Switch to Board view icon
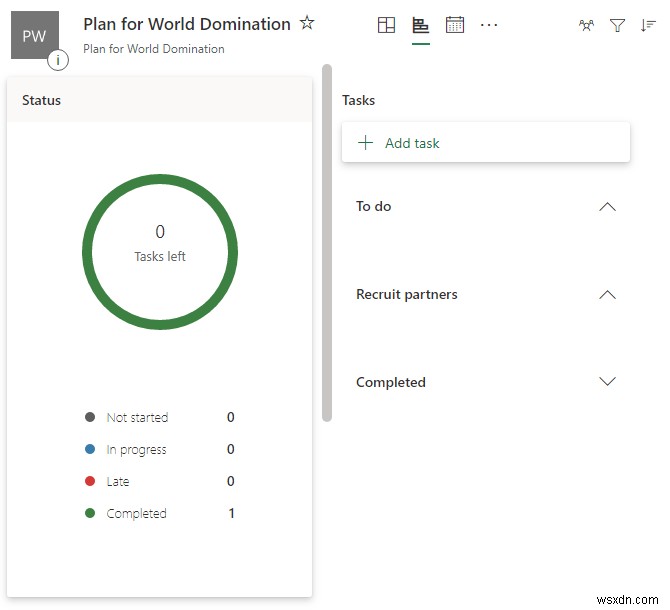 click(x=386, y=25)
